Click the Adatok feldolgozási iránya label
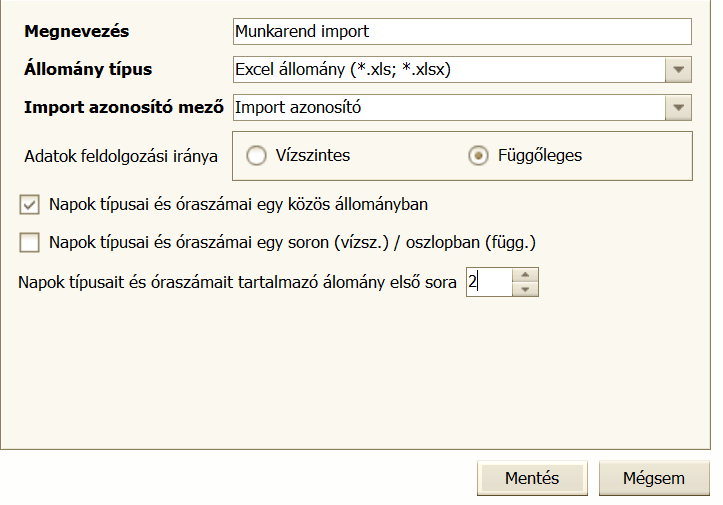723x505 pixels. pyautogui.click(x=121, y=156)
